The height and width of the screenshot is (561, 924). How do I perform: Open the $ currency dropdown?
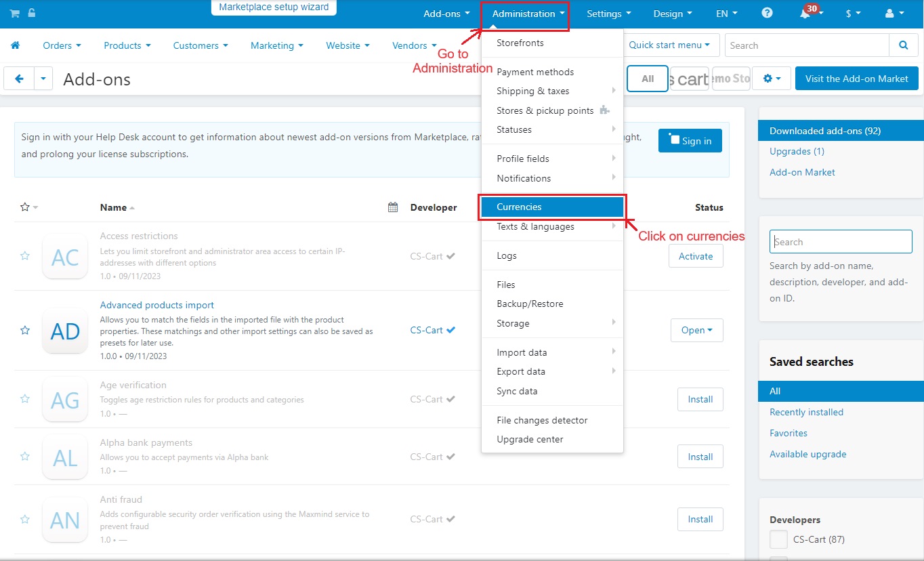point(854,14)
